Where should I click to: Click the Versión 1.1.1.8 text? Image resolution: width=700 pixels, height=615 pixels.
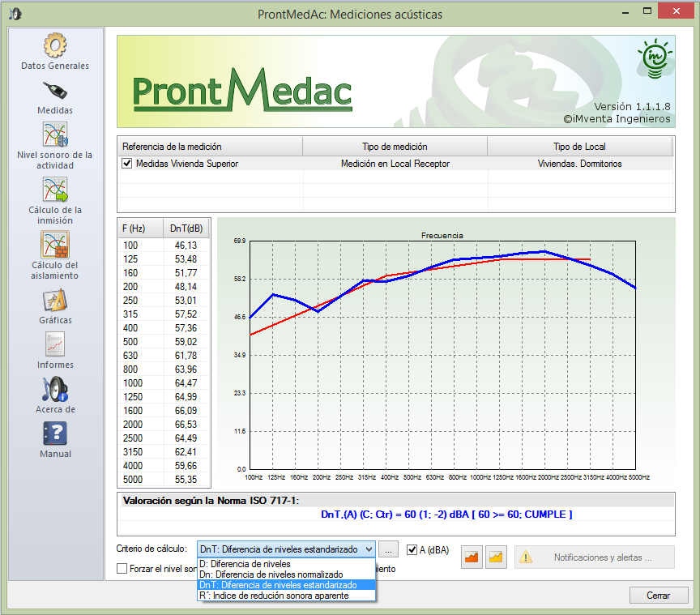click(x=632, y=107)
